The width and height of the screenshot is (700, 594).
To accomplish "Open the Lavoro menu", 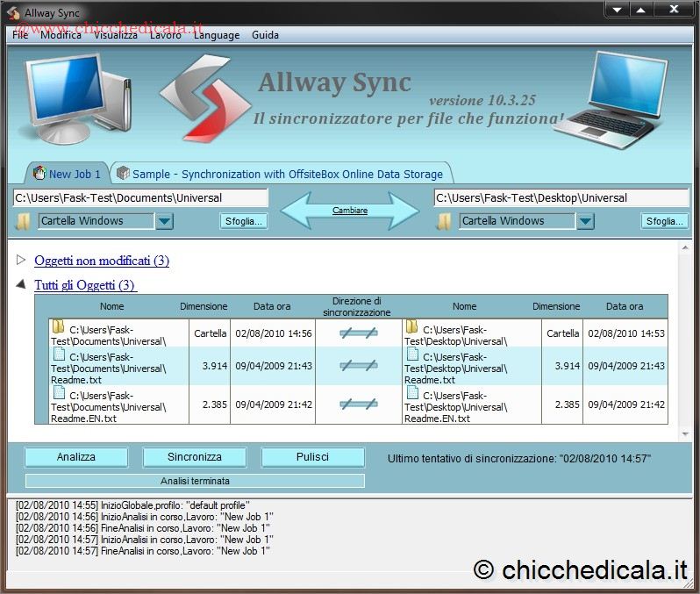I will click(165, 35).
